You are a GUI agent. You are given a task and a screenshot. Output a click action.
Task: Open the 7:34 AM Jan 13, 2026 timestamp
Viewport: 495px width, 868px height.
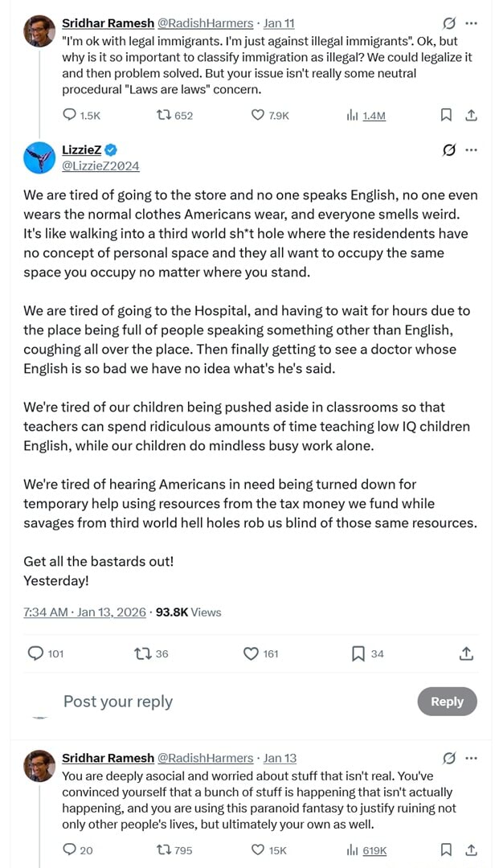pos(84,612)
